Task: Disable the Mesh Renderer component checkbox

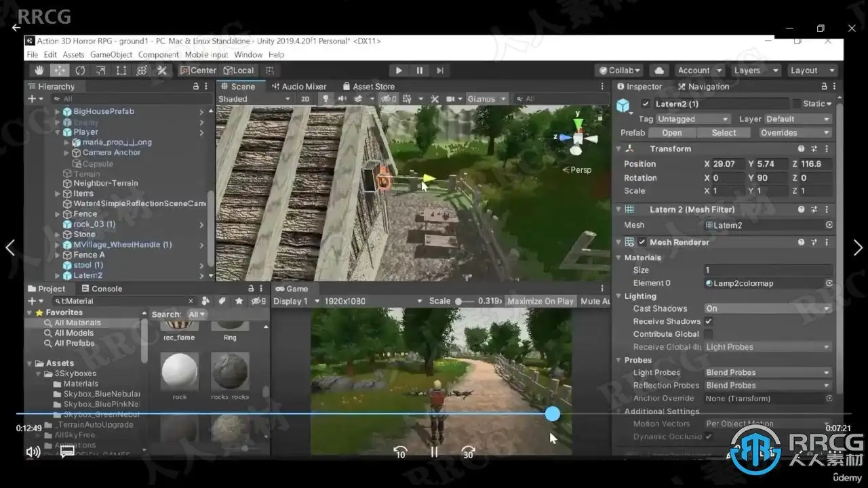Action: (x=642, y=242)
